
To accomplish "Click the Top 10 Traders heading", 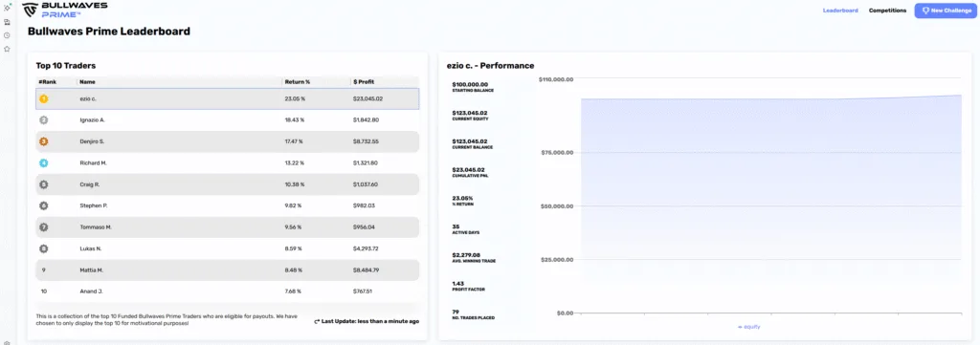I will point(66,66).
